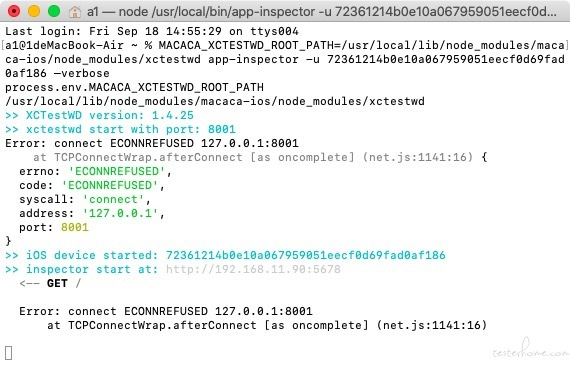The image size is (570, 365).
Task: Maximize the terminal using green button
Action: pos(54,11)
